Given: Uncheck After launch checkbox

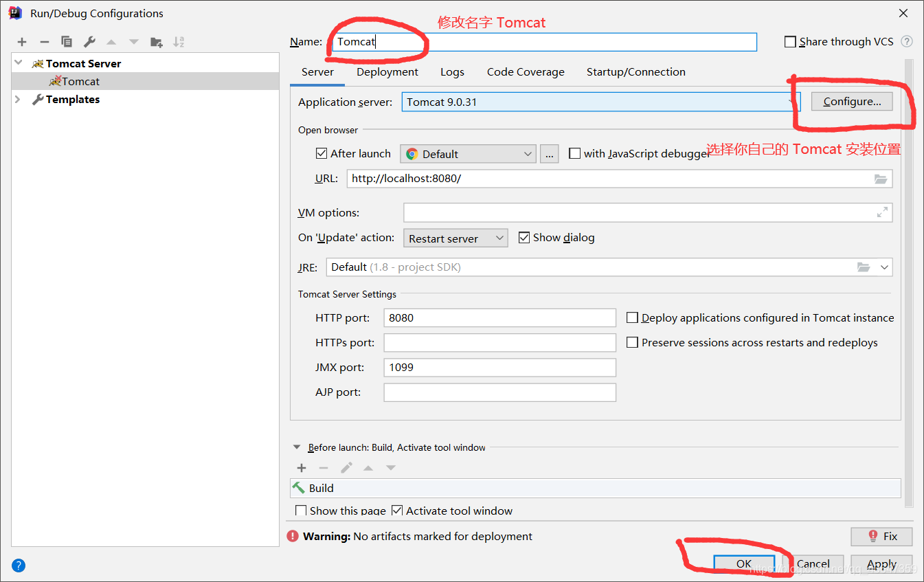Looking at the screenshot, I should click(x=321, y=154).
